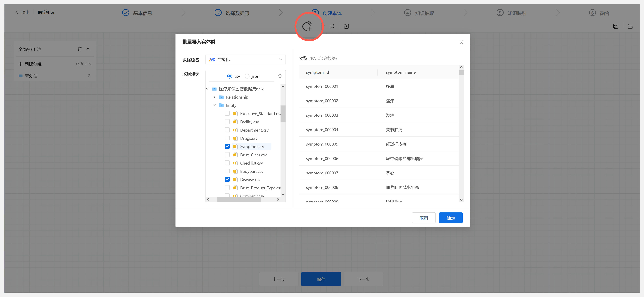
Task: Check the Checklist.csv checkbox
Action: point(227,163)
